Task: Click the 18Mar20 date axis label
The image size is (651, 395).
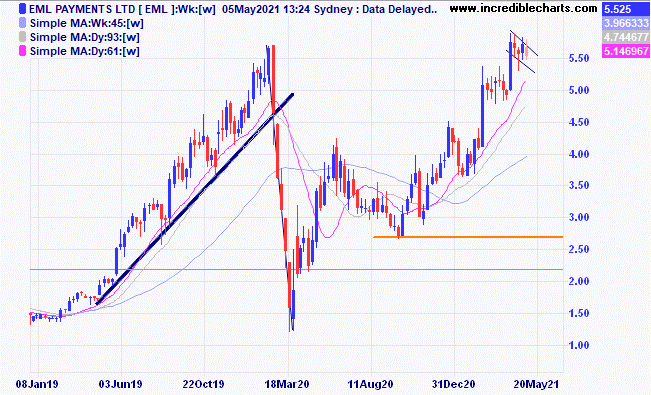Action: 287,384
